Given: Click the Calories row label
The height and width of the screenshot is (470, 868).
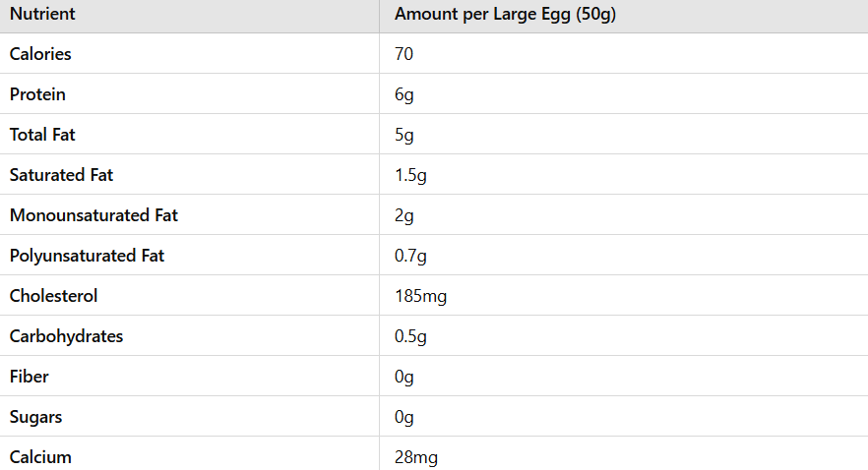Looking at the screenshot, I should tap(40, 54).
